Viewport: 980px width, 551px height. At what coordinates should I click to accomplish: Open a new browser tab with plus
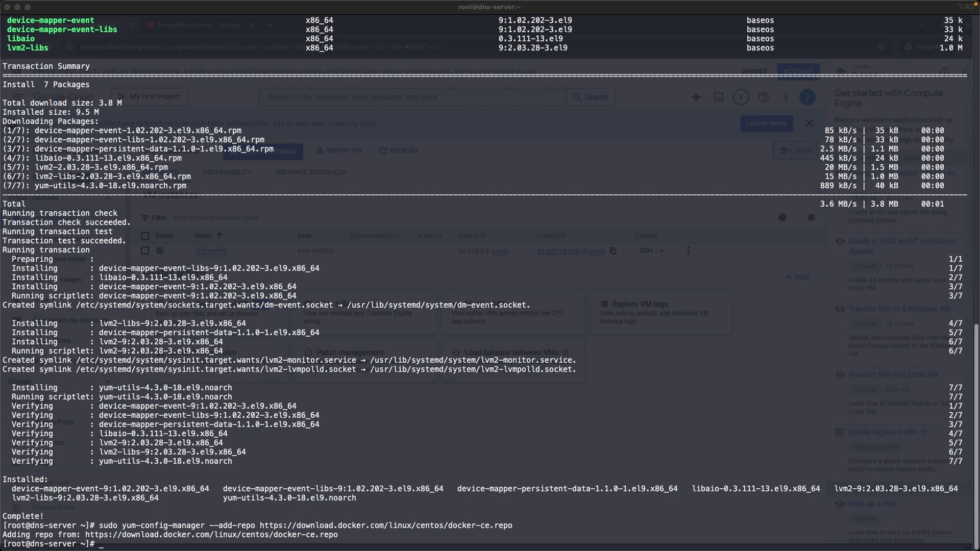pos(271,24)
